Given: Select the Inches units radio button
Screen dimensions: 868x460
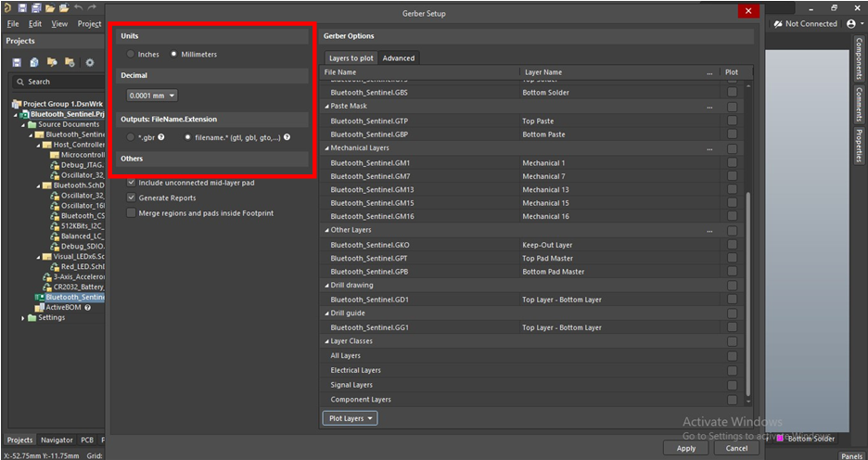Looking at the screenshot, I should 132,55.
